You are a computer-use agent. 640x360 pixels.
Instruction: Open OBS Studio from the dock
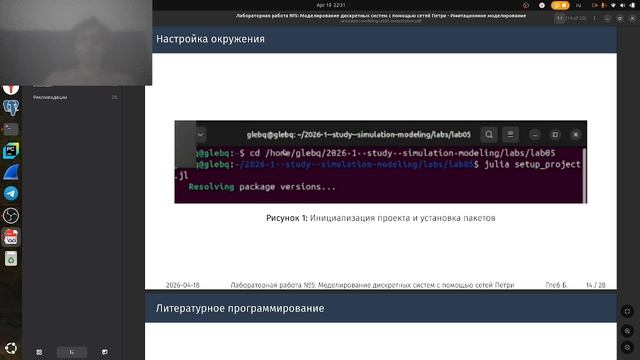click(x=11, y=216)
